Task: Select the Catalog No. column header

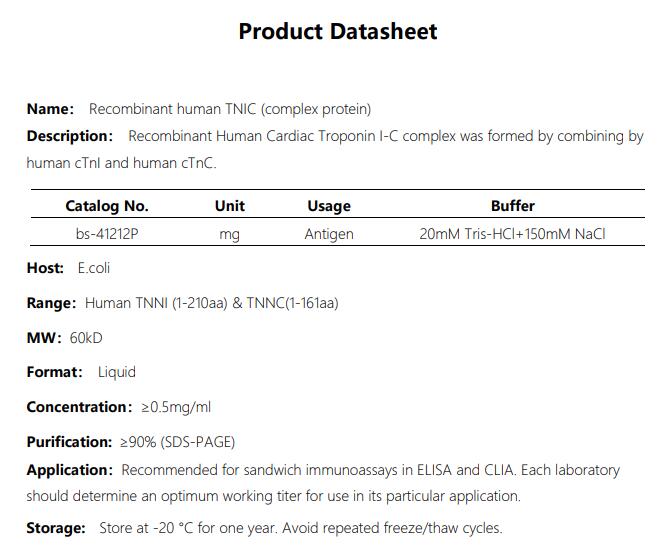Action: point(107,206)
